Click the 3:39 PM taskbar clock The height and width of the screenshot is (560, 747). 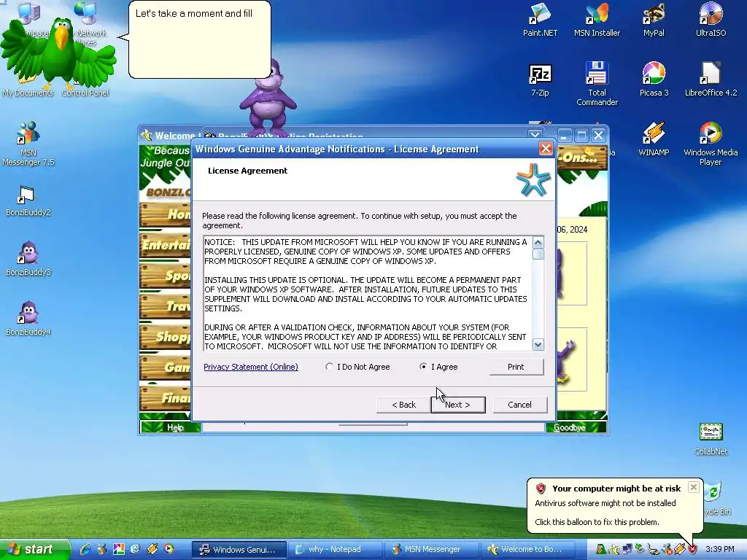pyautogui.click(x=719, y=550)
